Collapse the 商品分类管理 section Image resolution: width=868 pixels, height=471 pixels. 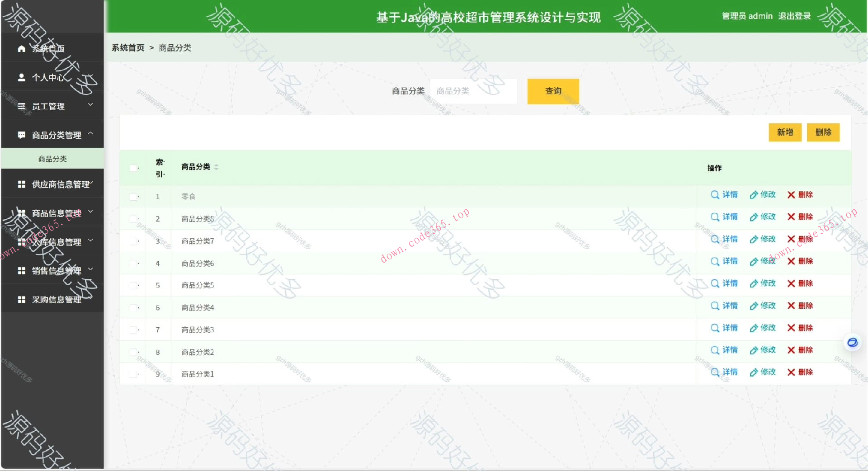coord(90,133)
